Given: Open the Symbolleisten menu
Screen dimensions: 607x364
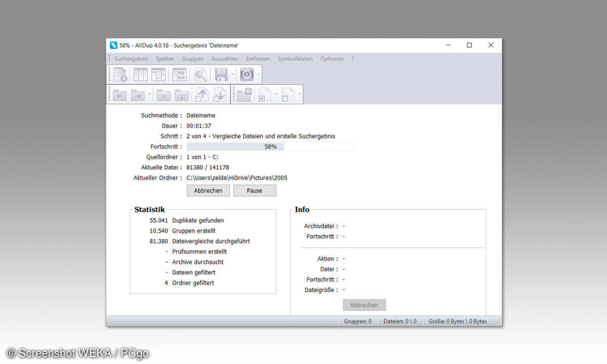Looking at the screenshot, I should [295, 59].
